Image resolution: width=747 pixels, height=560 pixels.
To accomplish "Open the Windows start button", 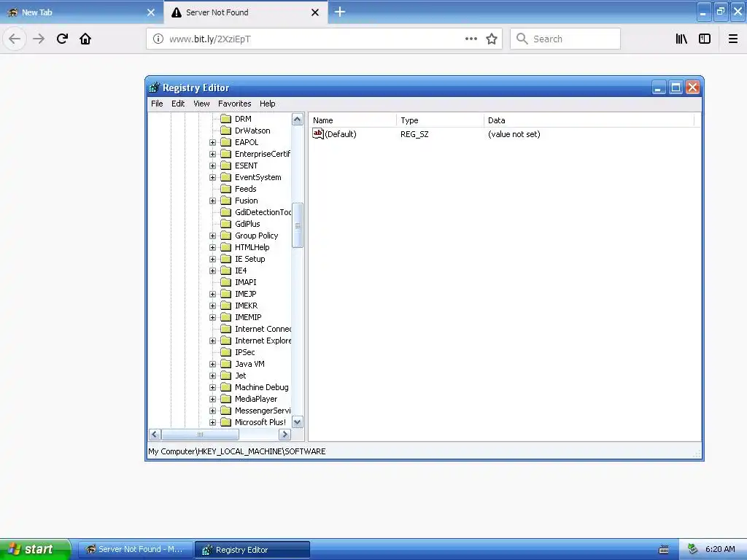I will pyautogui.click(x=35, y=550).
